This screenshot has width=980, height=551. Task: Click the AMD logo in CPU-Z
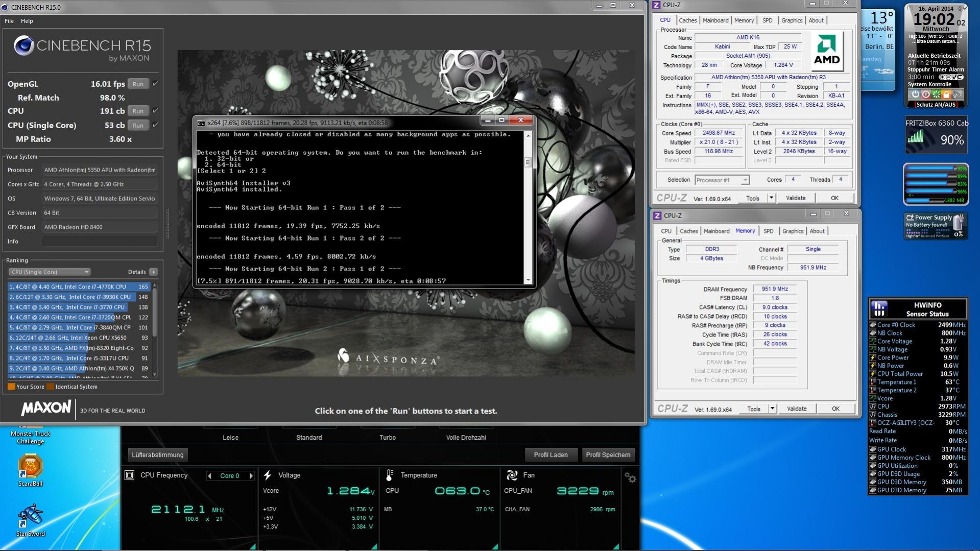pyautogui.click(x=826, y=51)
